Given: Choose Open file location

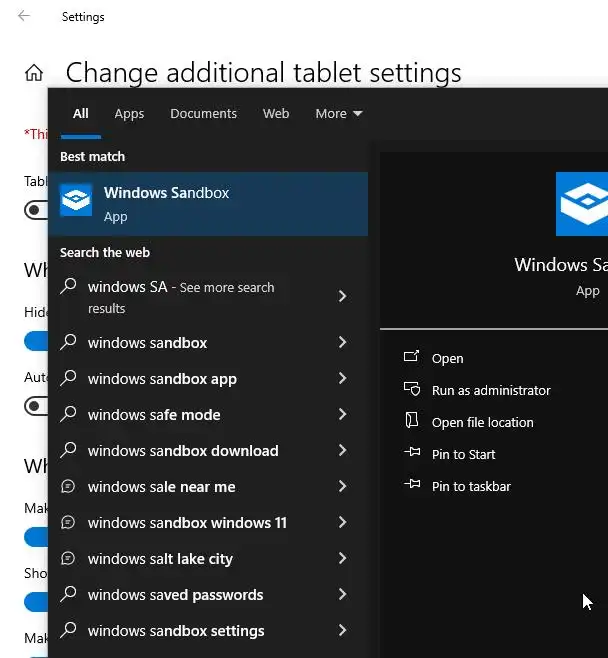Looking at the screenshot, I should [483, 423].
